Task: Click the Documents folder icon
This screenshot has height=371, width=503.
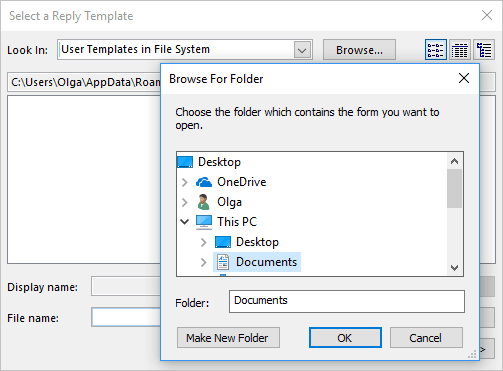Action: coord(223,262)
